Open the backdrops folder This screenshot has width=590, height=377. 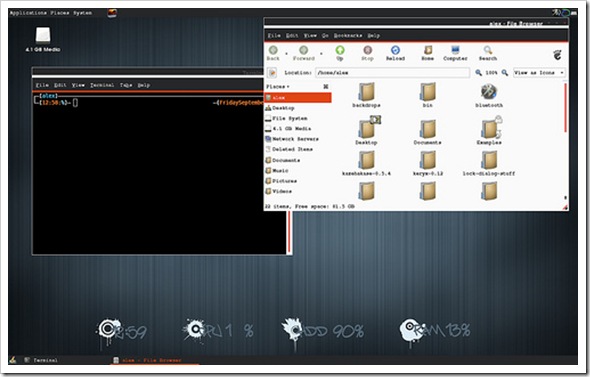[x=366, y=95]
